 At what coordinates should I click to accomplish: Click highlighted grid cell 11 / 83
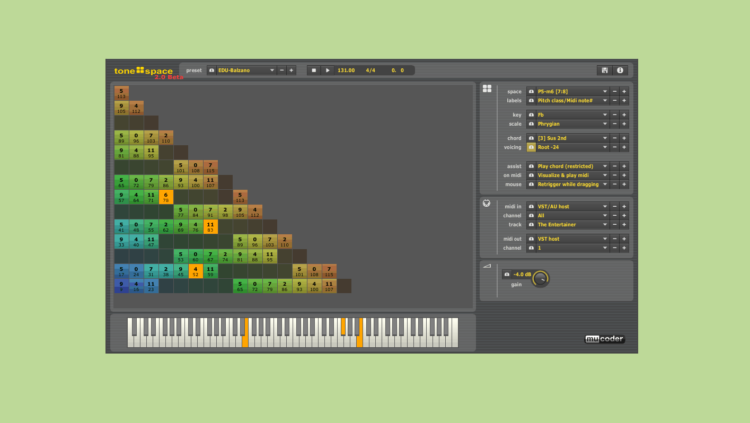(210, 226)
